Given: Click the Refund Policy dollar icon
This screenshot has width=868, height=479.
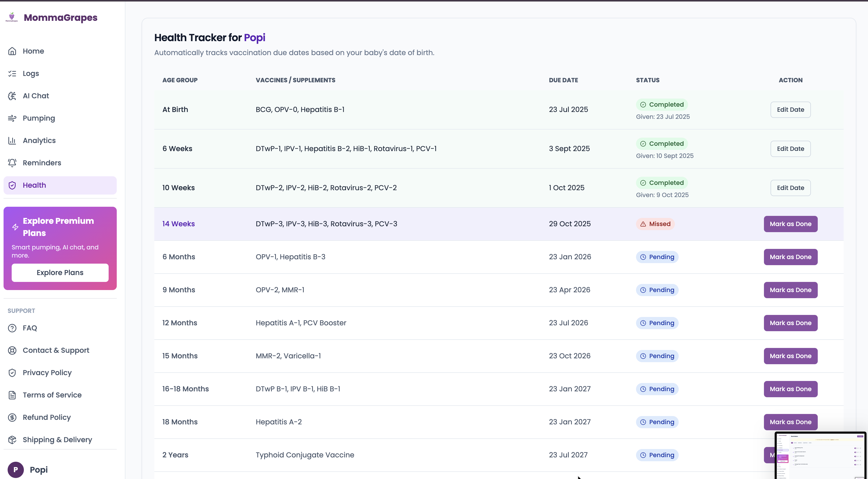Looking at the screenshot, I should [x=12, y=417].
